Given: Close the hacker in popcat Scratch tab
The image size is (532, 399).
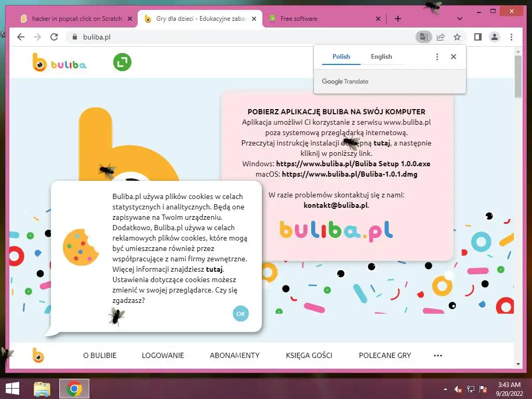Looking at the screenshot, I should point(129,19).
